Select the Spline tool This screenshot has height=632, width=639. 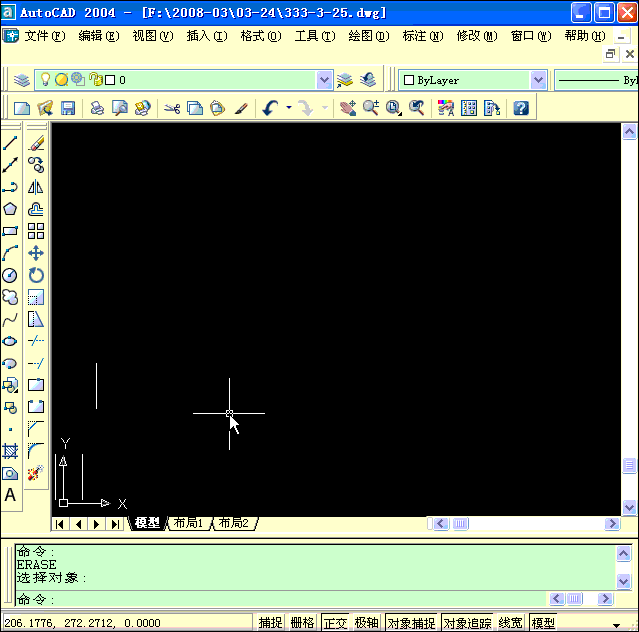tap(10, 319)
